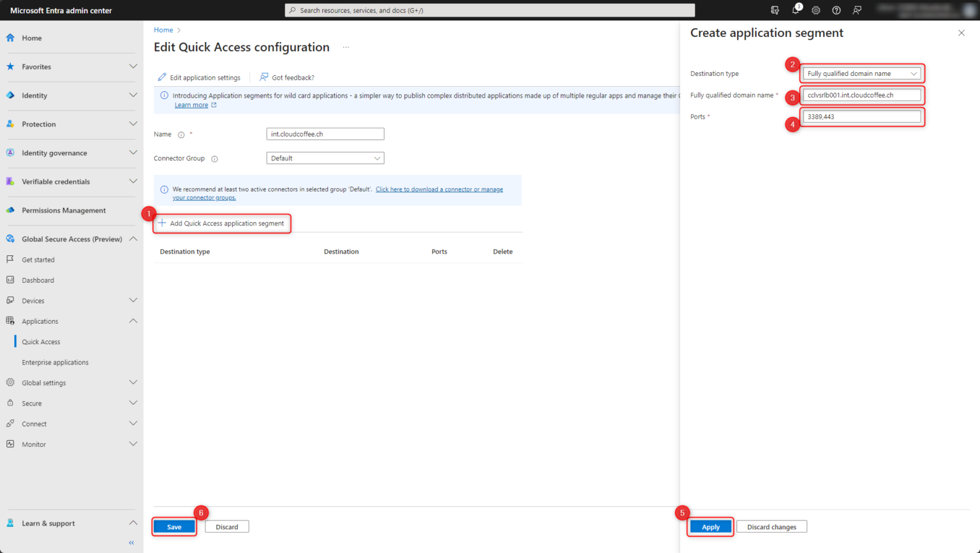The width and height of the screenshot is (980, 553).
Task: Open the 'Learn more' link about application segments
Action: tap(191, 104)
